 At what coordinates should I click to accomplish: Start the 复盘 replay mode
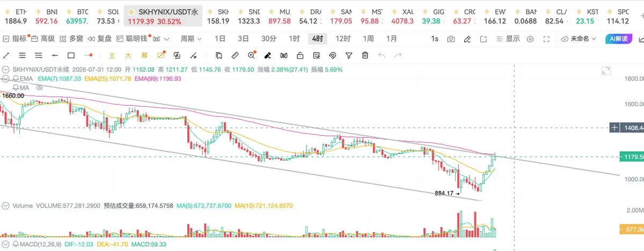tap(100, 39)
